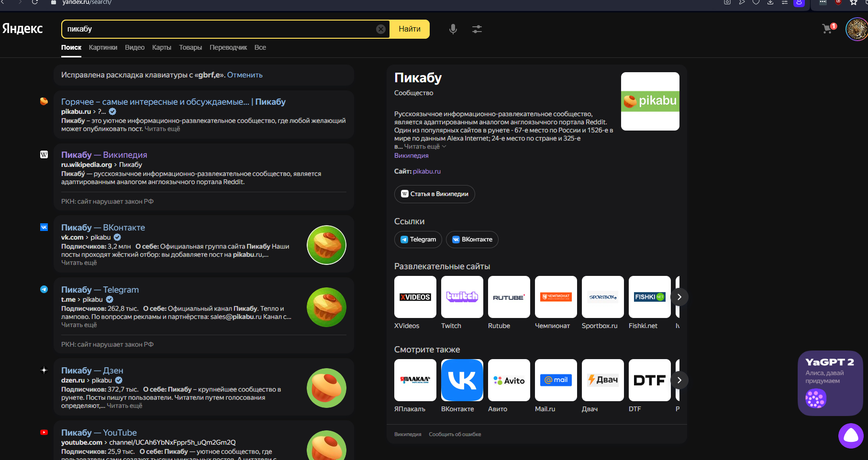This screenshot has height=460, width=868.
Task: Switch to the Картинки tab
Action: point(103,47)
